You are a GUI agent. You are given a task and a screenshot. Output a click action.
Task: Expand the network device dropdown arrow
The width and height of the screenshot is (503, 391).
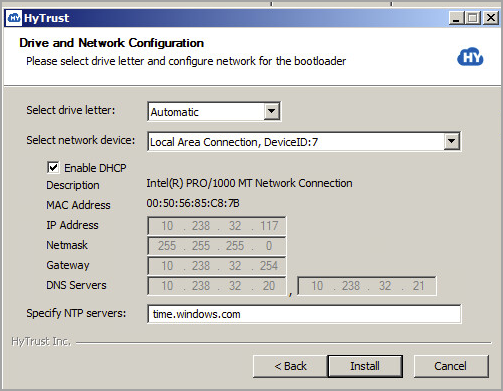click(x=452, y=141)
